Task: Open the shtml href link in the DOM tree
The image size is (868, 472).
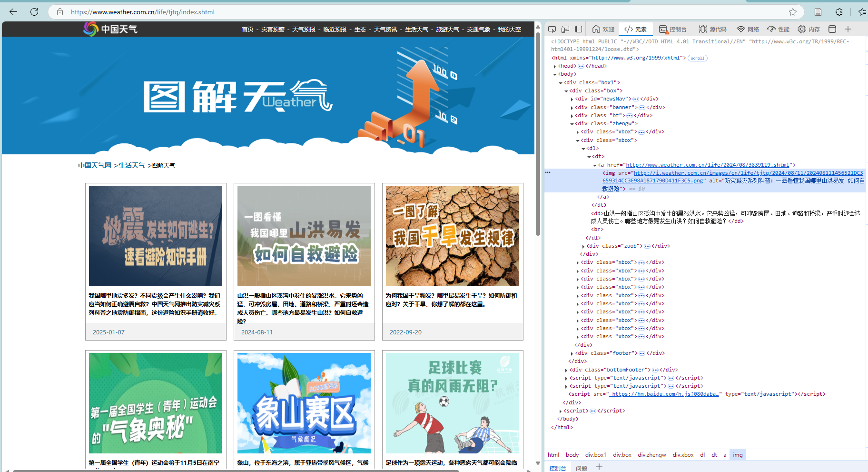Action: (x=708, y=165)
